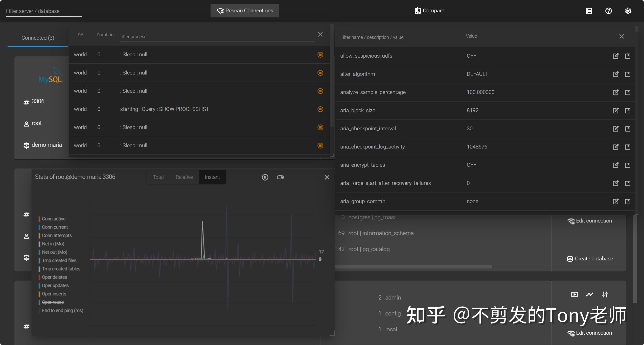Hide the Conn active series from the chart
644x345 pixels.
[53, 219]
